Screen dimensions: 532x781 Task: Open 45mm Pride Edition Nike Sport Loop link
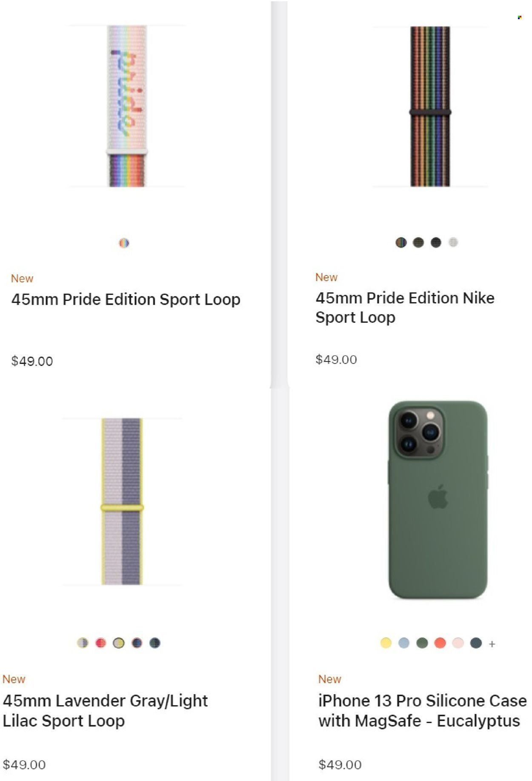[x=405, y=308]
